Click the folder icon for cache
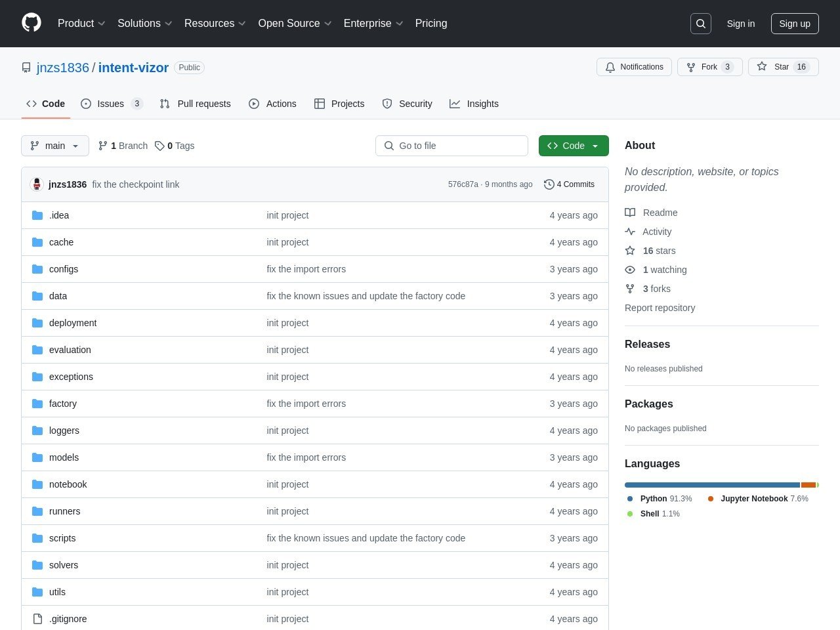Image resolution: width=840 pixels, height=630 pixels. pyautogui.click(x=37, y=242)
